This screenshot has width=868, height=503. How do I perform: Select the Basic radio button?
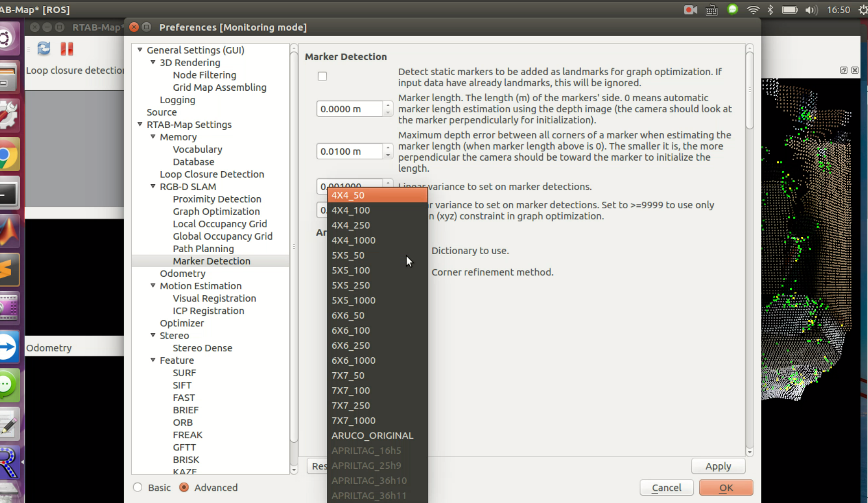coord(136,488)
